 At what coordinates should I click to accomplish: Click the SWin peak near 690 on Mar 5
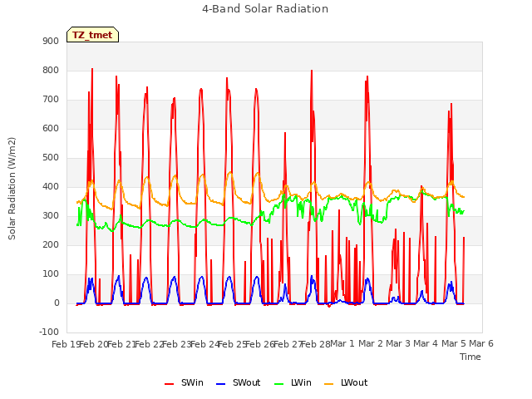tap(451, 104)
